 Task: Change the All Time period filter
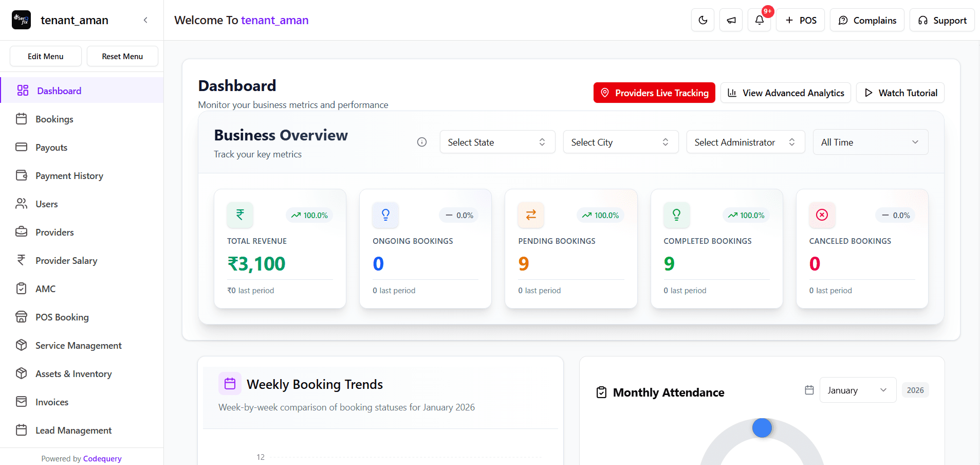pos(870,142)
